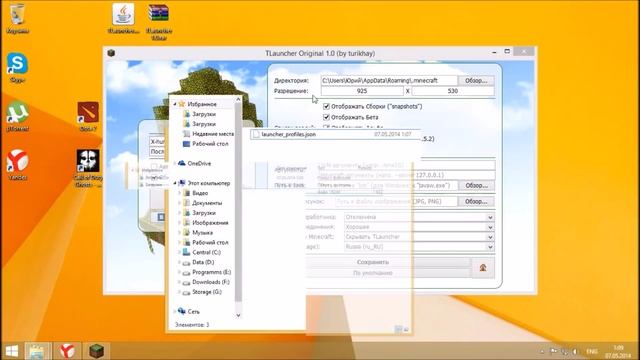640x360 pixels.
Task: Select the Изображения folder
Action: 210,223
